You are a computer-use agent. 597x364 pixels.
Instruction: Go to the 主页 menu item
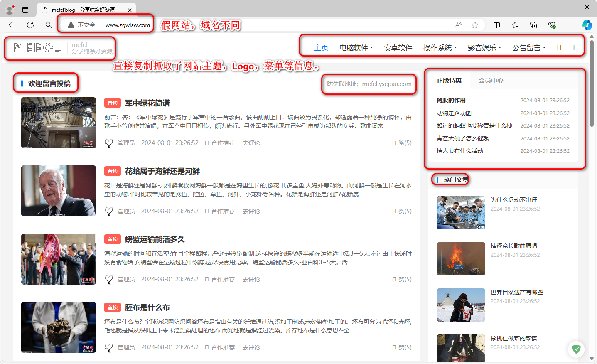pyautogui.click(x=321, y=48)
